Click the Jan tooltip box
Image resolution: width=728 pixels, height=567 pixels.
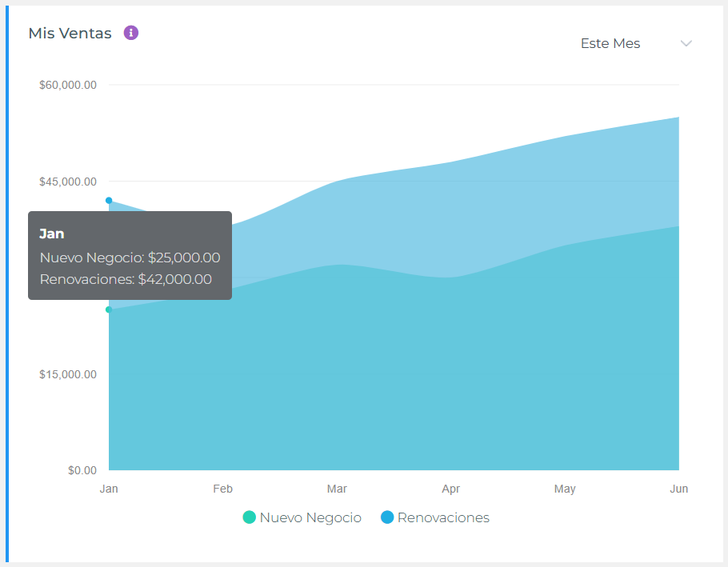click(x=130, y=256)
